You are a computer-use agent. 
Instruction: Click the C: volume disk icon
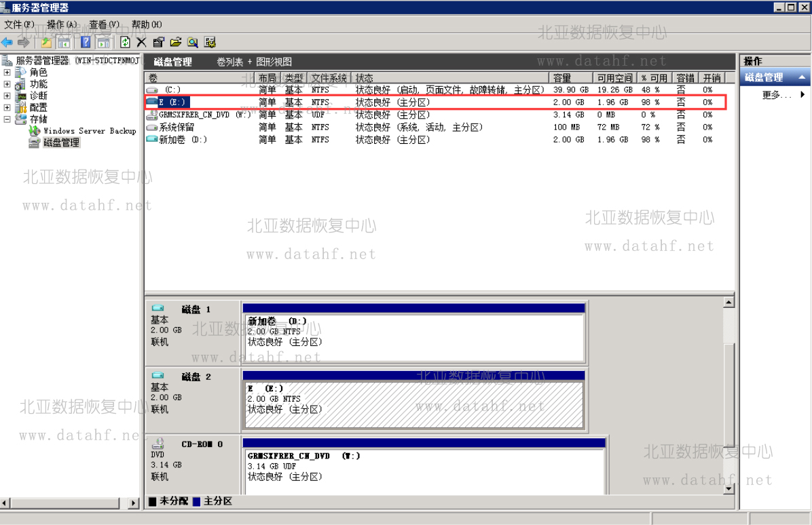pos(152,90)
